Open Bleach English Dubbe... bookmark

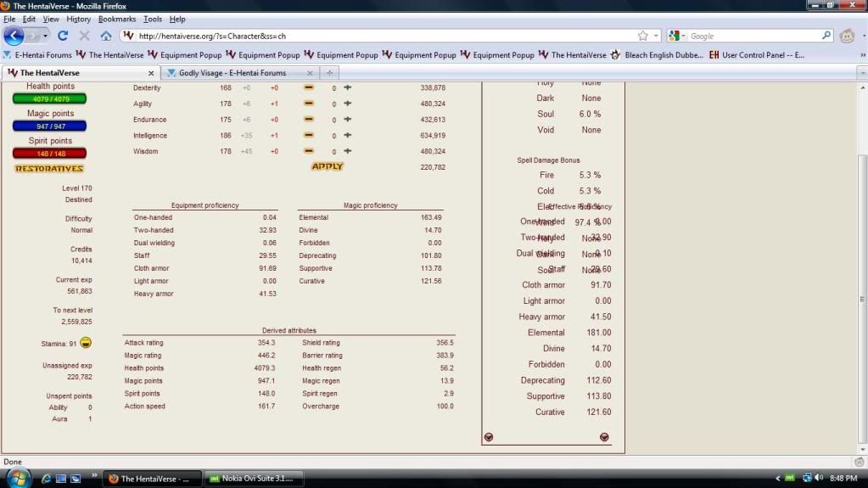(x=657, y=55)
